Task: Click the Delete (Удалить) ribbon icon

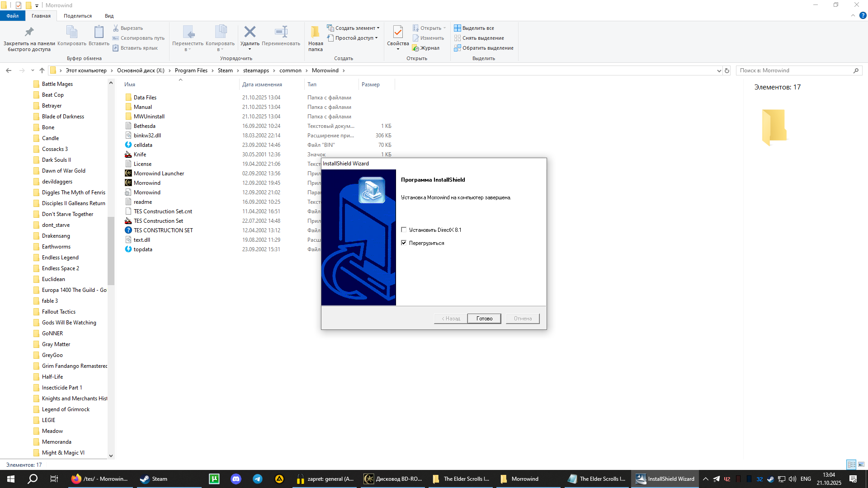Action: 250,33
